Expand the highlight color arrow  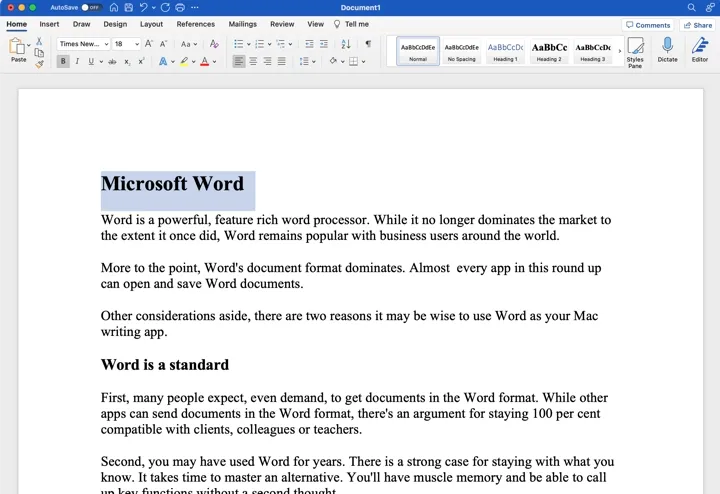194,62
